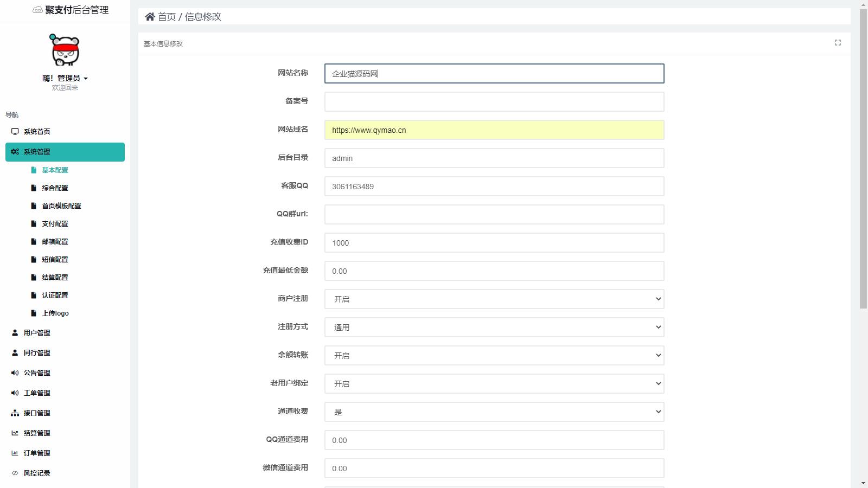Click the 首页 breadcrumb link
This screenshot has width=868, height=488.
click(x=167, y=17)
